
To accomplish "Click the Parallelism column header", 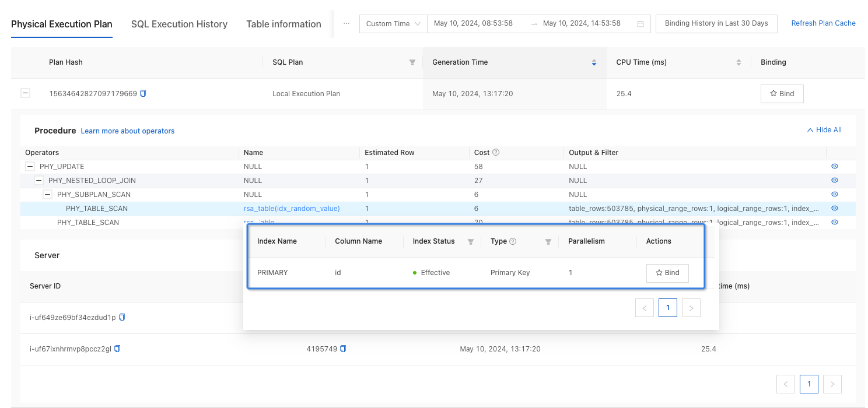I will (x=587, y=241).
